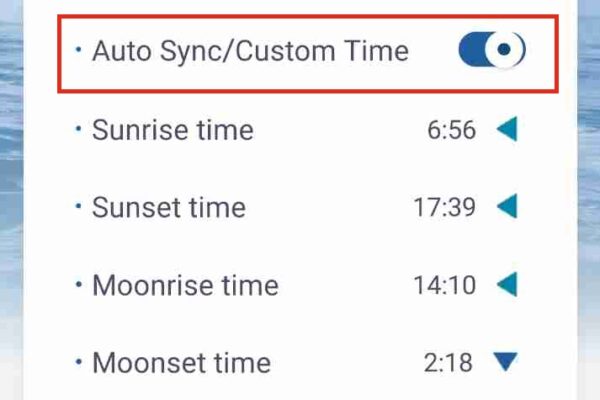The height and width of the screenshot is (400, 600).
Task: Click the bullet beside Auto Sync/Custom Time
Action: [78, 49]
